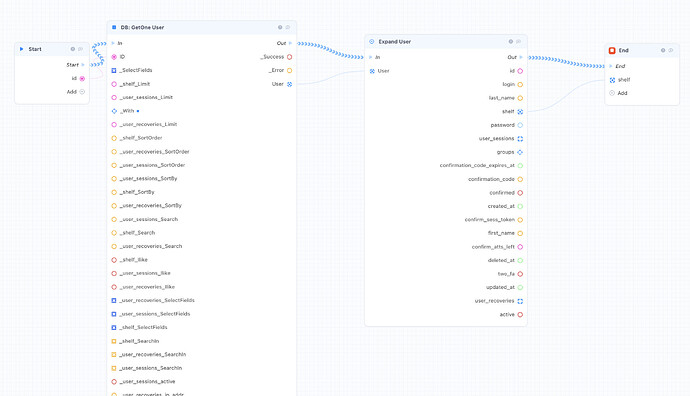Select the _user_sessions_active input port
This screenshot has width=690, height=396.
(x=114, y=381)
